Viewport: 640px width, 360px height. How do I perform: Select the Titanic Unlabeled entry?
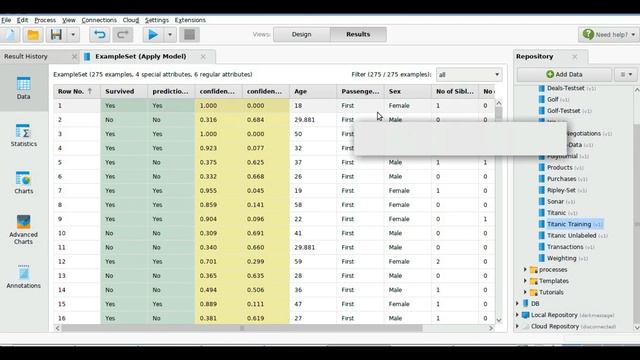coord(572,236)
